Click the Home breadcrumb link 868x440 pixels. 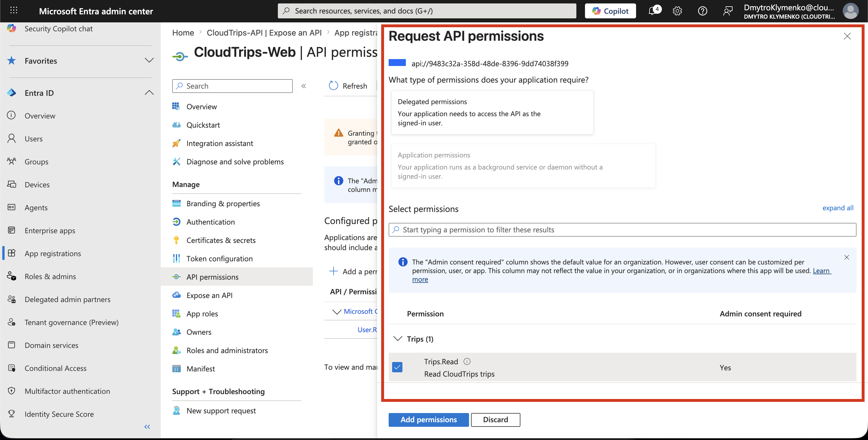(183, 33)
